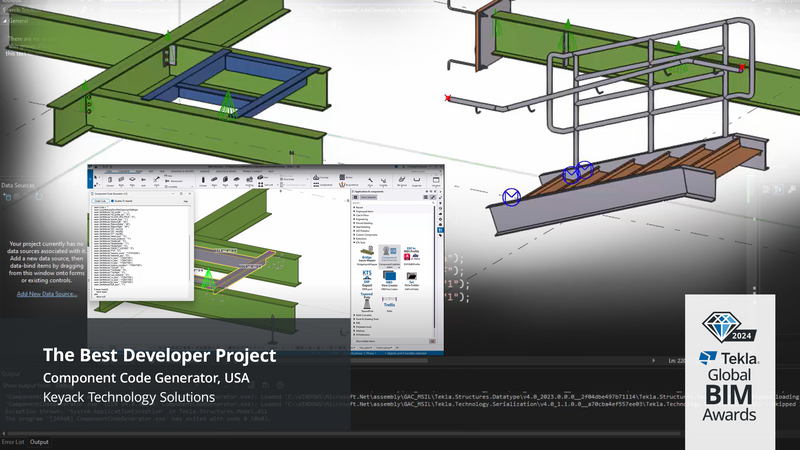The height and width of the screenshot is (450, 800).
Task: Click Show selected in the catalog
Action: [x=368, y=197]
